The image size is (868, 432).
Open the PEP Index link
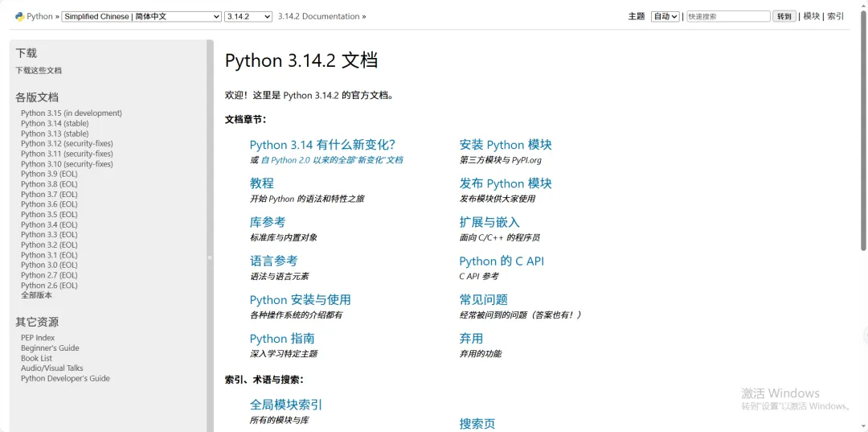(38, 338)
